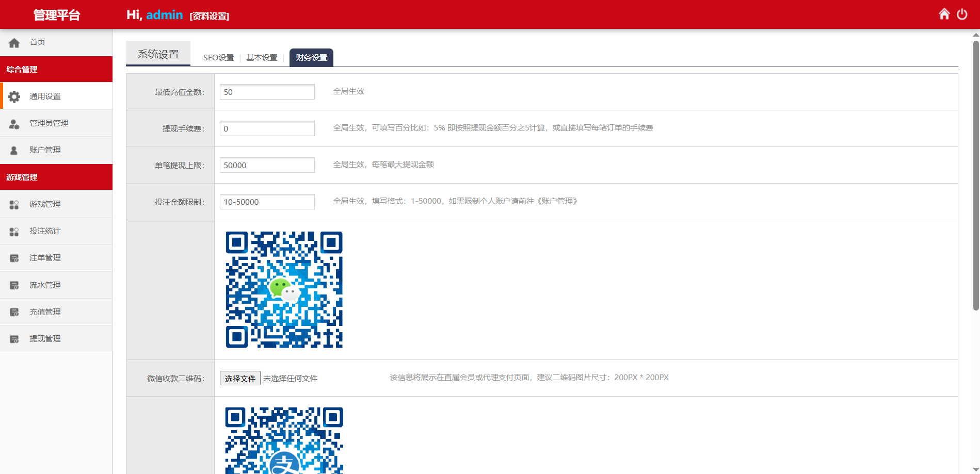Viewport: 980px width, 474px height.
Task: Click the hint mentioning 《账户管理》
Action: (455, 201)
